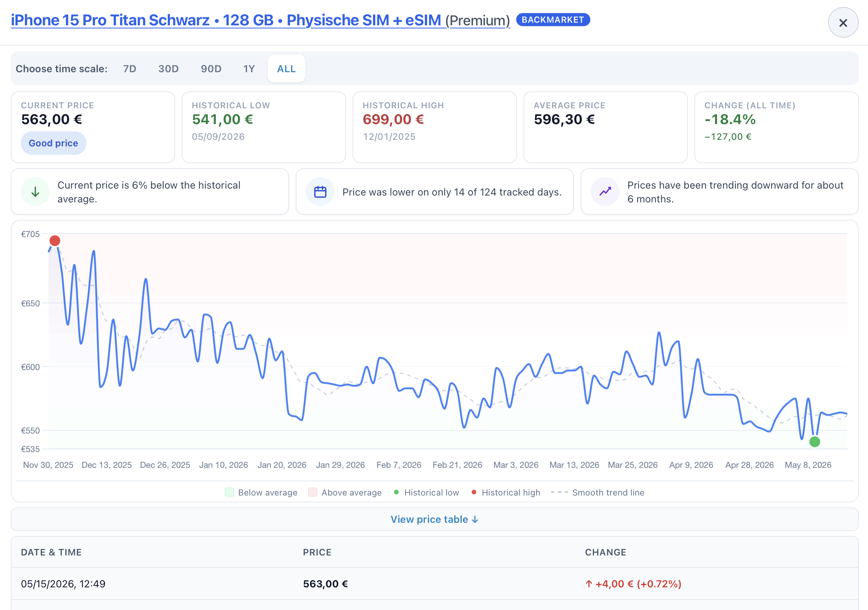The image size is (868, 610).
Task: Click the Good price badge
Action: [53, 143]
